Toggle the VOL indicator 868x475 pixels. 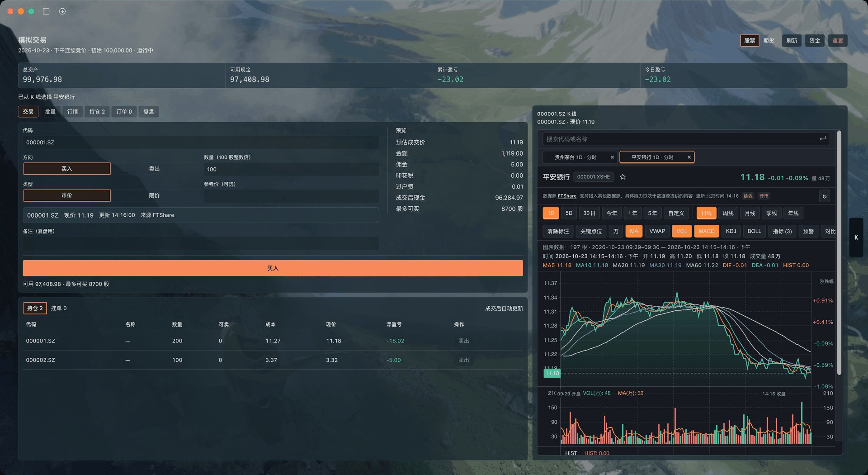681,231
